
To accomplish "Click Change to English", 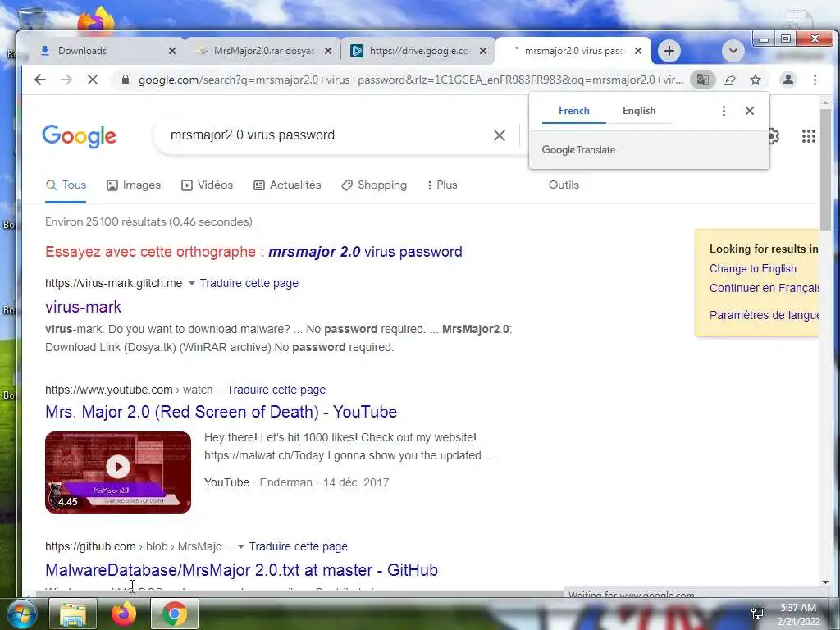I will click(x=753, y=269).
